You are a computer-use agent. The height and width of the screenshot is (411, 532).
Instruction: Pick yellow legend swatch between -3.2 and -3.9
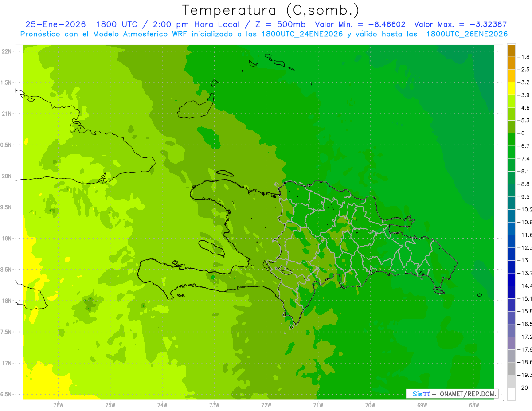click(x=511, y=89)
